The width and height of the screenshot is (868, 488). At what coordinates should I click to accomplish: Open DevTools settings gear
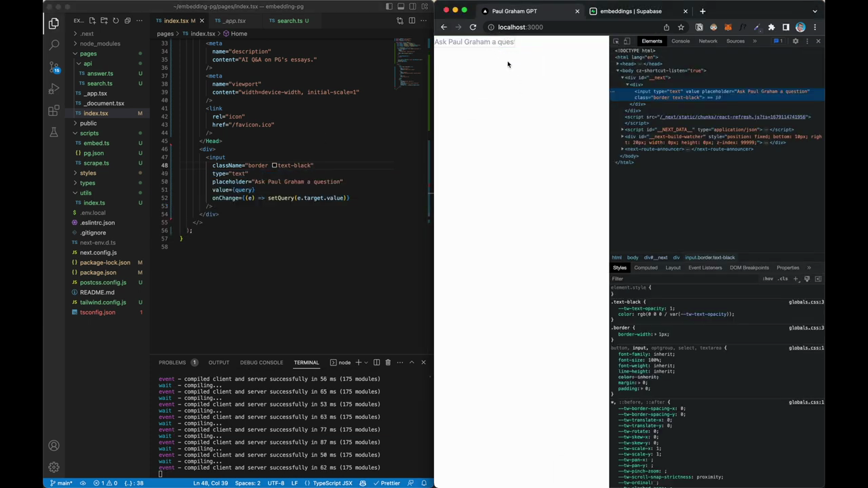[x=795, y=41]
